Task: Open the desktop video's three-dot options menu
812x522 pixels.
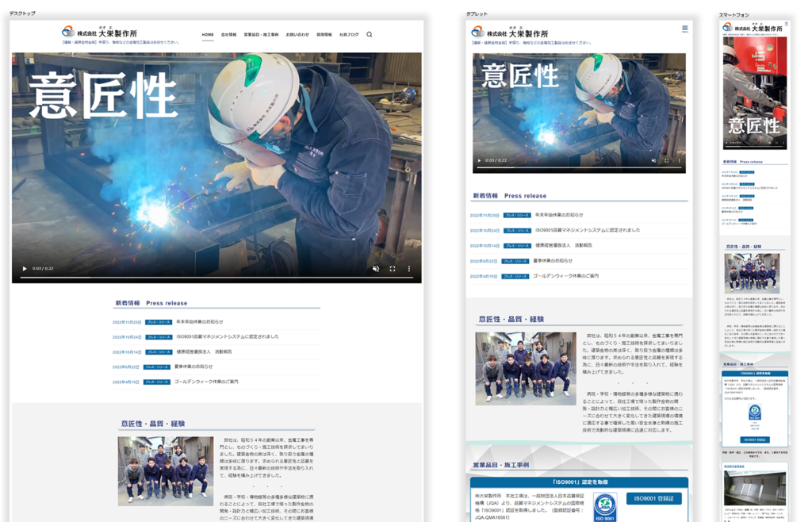Action: pos(409,269)
